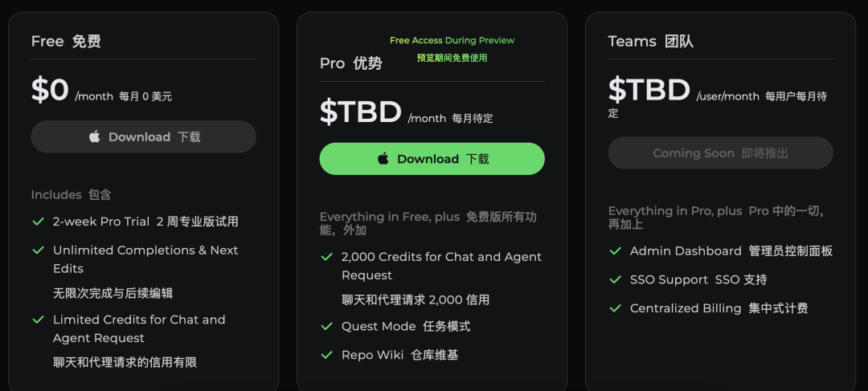Select the Free plan heading
The width and height of the screenshot is (868, 391).
(66, 42)
